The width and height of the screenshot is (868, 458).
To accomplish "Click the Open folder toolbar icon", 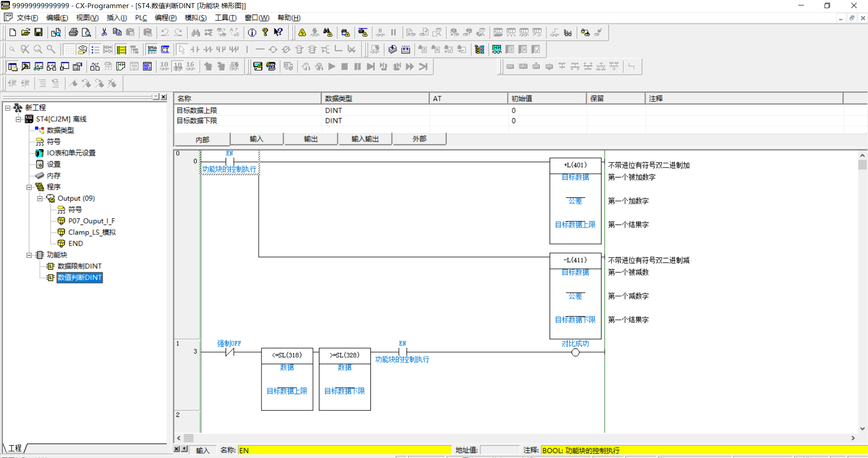I will (x=26, y=32).
